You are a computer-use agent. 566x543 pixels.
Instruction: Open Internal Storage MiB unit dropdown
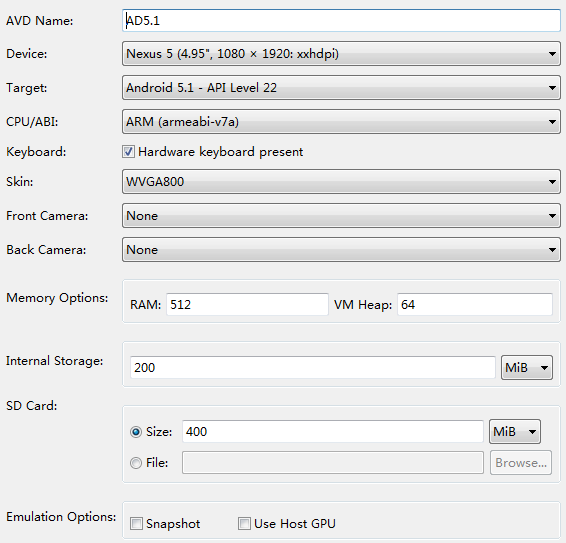(x=527, y=368)
